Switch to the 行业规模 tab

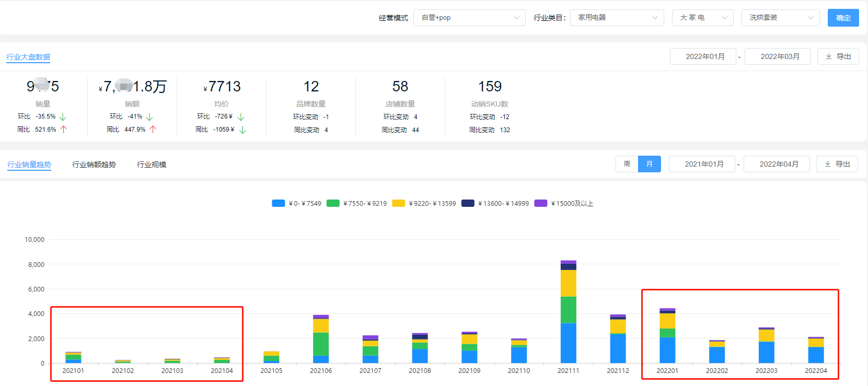152,165
